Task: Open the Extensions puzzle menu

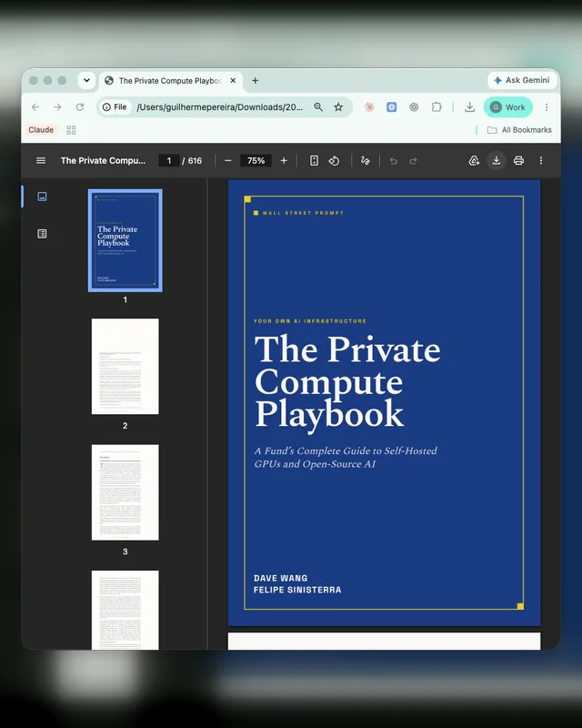Action: pyautogui.click(x=436, y=107)
